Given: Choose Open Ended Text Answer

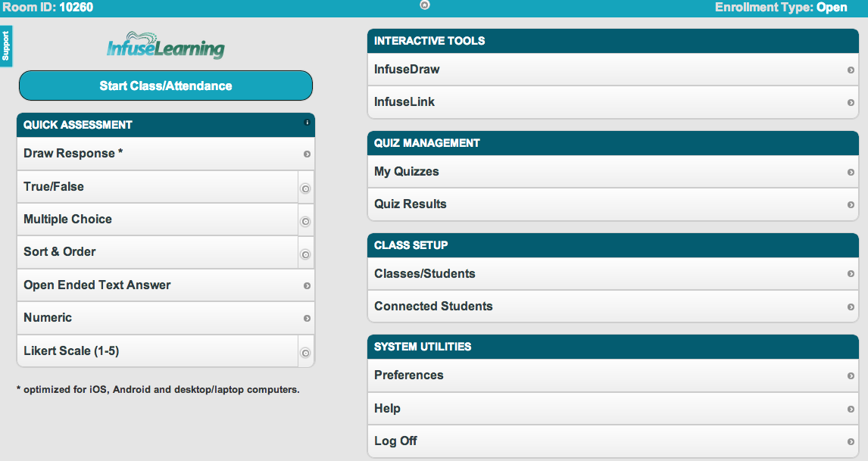Looking at the screenshot, I should [166, 285].
